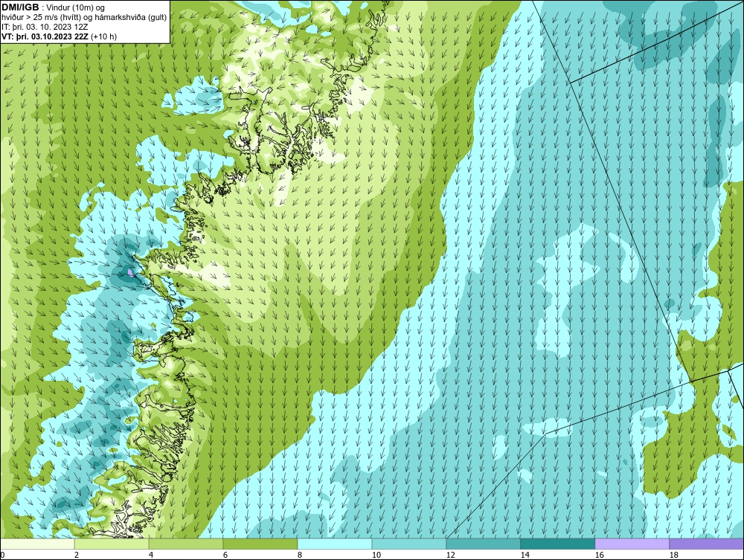744x560 pixels.
Task: Click the 'IT: þri. 03. 10. 2023 12Z' line
Action: [45, 27]
